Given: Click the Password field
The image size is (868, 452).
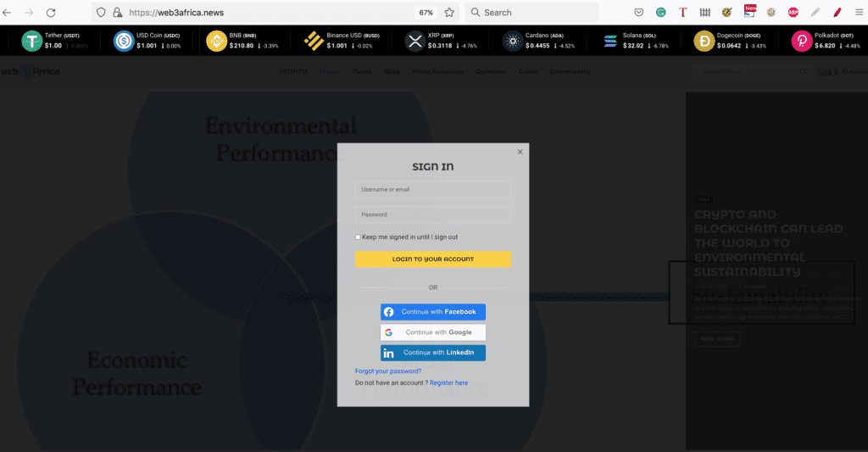Looking at the screenshot, I should point(433,215).
